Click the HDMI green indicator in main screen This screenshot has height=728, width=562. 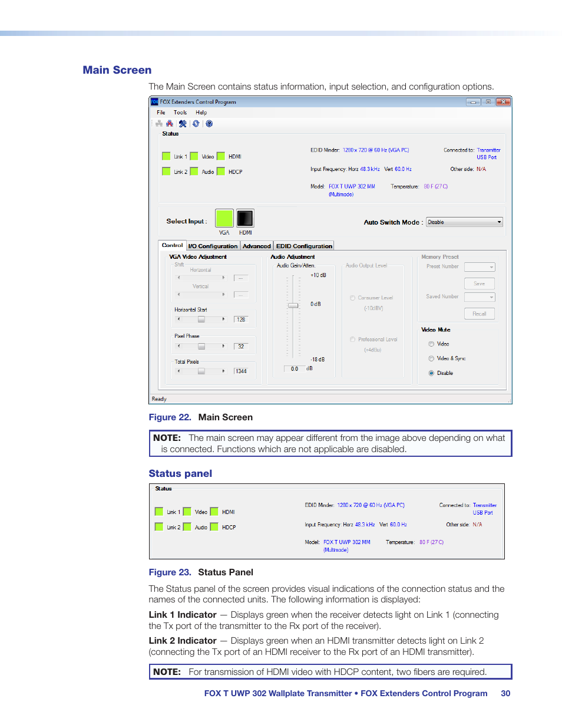(x=221, y=156)
